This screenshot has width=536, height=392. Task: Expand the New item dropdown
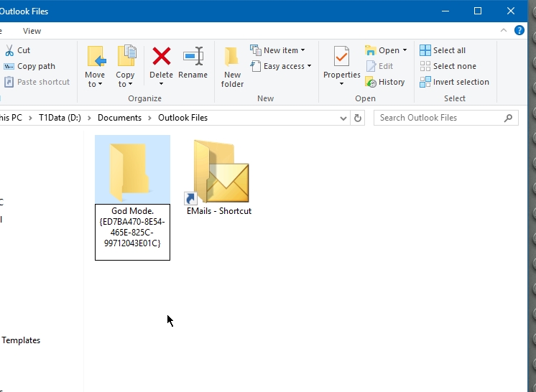click(x=302, y=50)
